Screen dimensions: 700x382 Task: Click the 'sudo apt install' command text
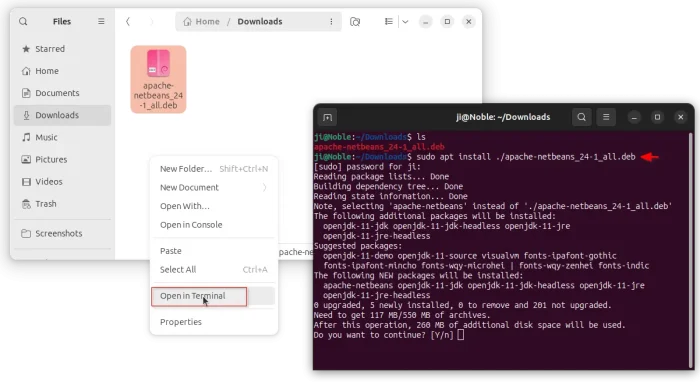click(x=526, y=157)
